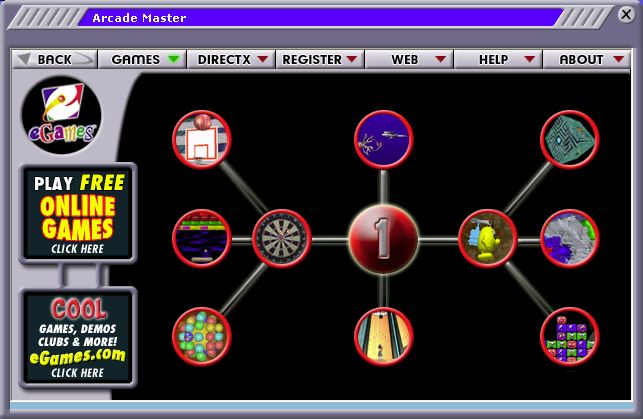Image resolution: width=643 pixels, height=419 pixels.
Task: Open the colored blocks puzzle game icon
Action: coord(569,336)
